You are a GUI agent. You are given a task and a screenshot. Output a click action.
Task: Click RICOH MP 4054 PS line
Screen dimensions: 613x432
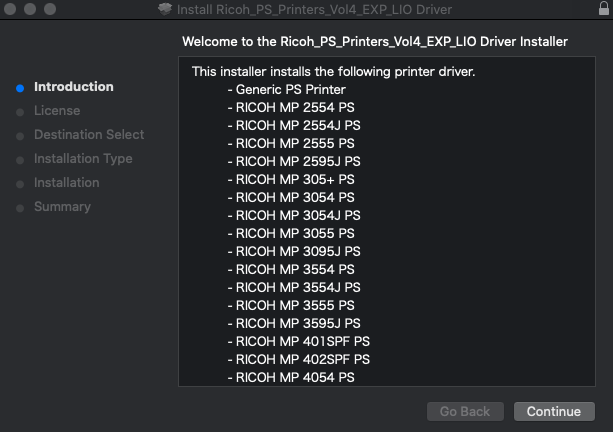[291, 377]
